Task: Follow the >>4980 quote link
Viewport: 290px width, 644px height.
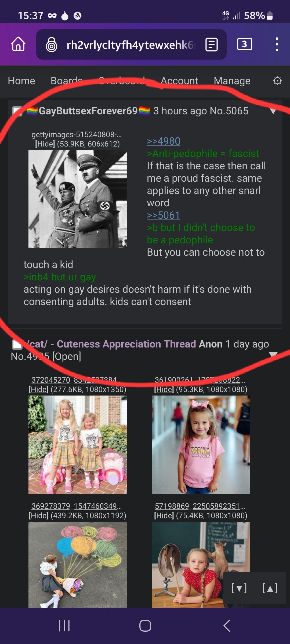Action: click(164, 141)
